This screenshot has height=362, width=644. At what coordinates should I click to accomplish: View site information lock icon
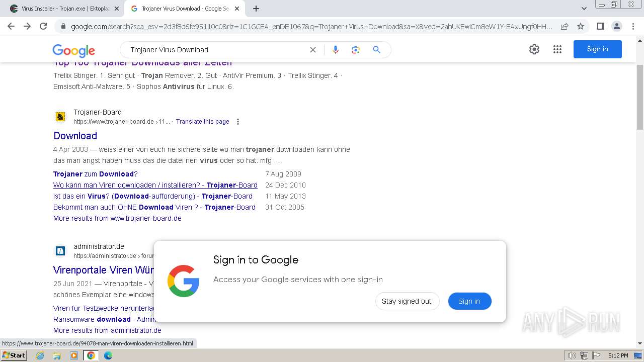(63, 27)
